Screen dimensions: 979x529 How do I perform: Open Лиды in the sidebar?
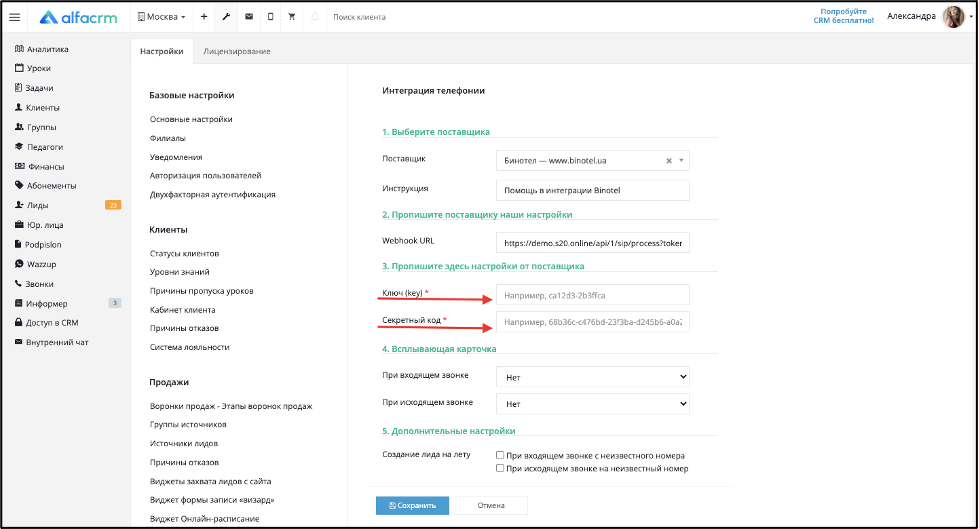tap(31, 205)
